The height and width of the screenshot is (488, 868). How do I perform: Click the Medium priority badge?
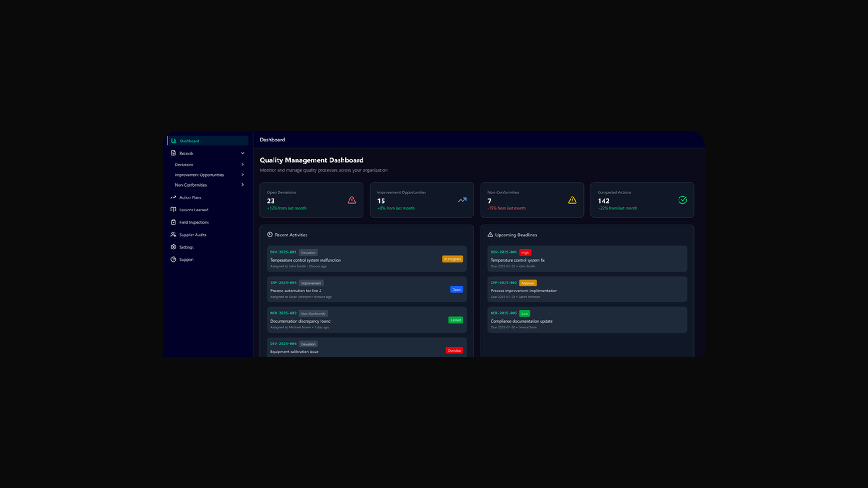tap(528, 283)
